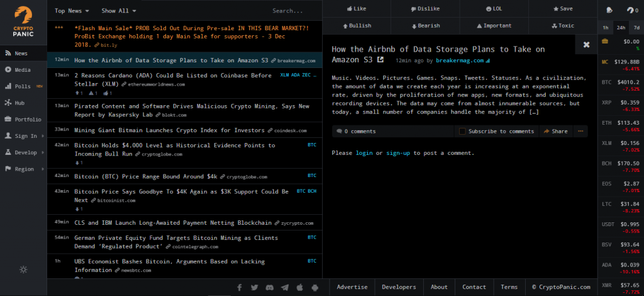Toggle the light/dark theme sun icon
The image size is (644, 296).
click(x=23, y=270)
